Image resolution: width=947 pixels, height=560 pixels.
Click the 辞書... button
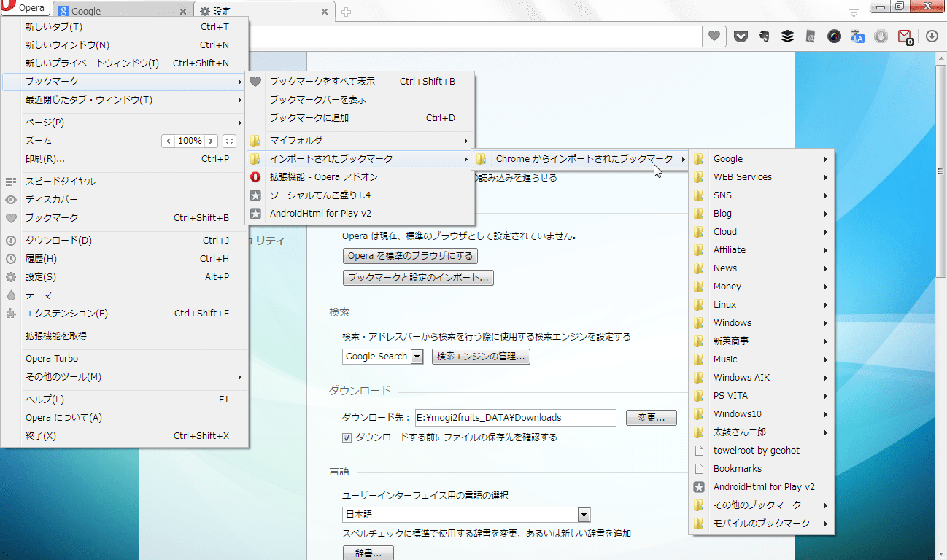click(368, 553)
